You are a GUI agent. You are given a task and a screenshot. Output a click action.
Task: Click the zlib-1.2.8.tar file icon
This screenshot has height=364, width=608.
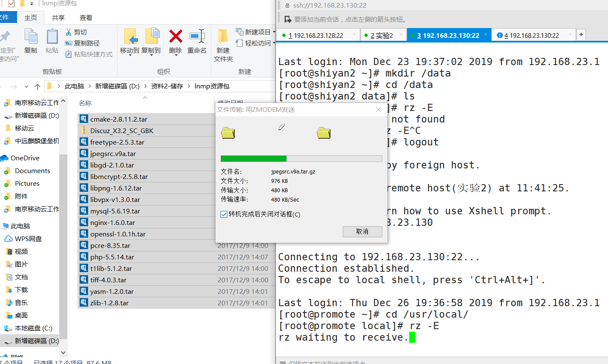84,302
